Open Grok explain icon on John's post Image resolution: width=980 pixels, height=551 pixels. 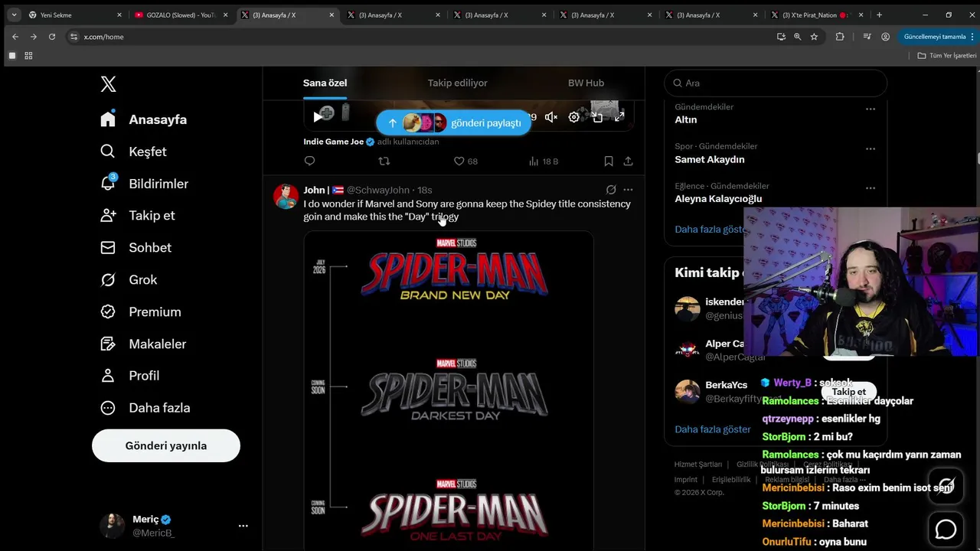pos(611,190)
